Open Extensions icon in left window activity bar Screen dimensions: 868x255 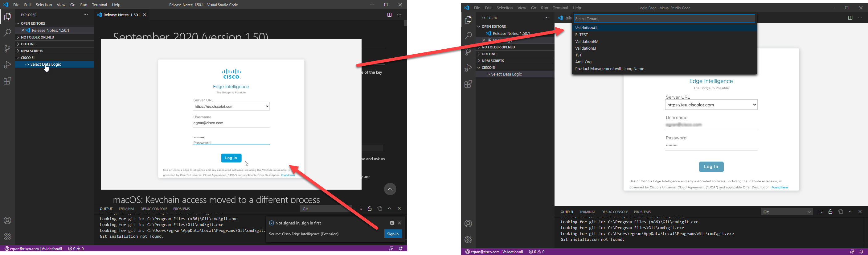[7, 81]
